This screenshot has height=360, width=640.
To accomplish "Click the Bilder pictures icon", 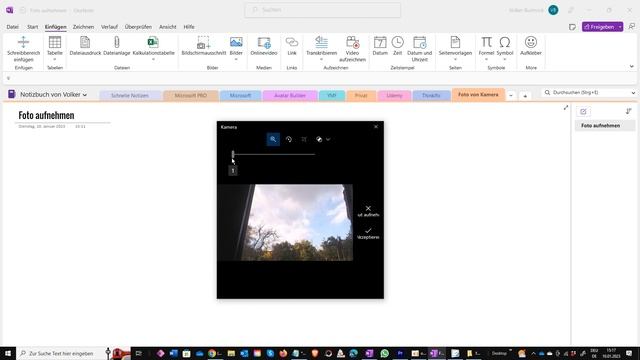I will [x=236, y=42].
